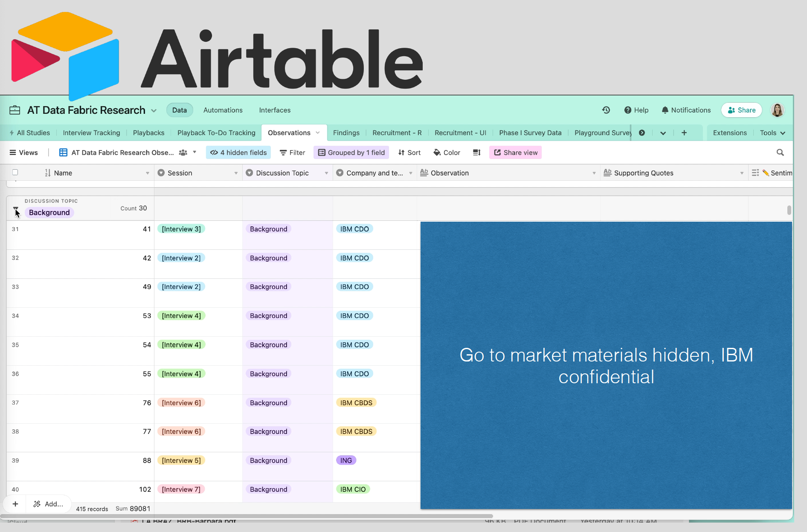The height and width of the screenshot is (532, 807).
Task: Click the [Interview 7] session tag
Action: point(181,489)
